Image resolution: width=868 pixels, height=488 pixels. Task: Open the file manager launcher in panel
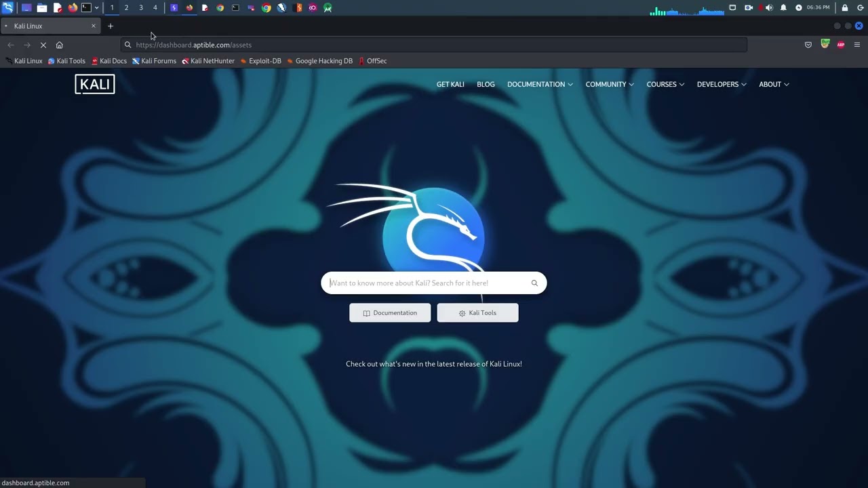click(x=41, y=7)
